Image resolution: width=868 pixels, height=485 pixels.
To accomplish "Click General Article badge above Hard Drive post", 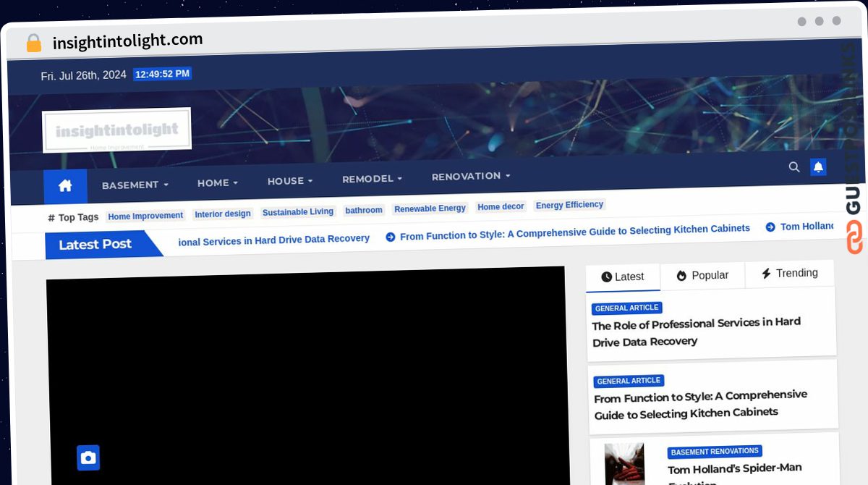I will pos(627,308).
